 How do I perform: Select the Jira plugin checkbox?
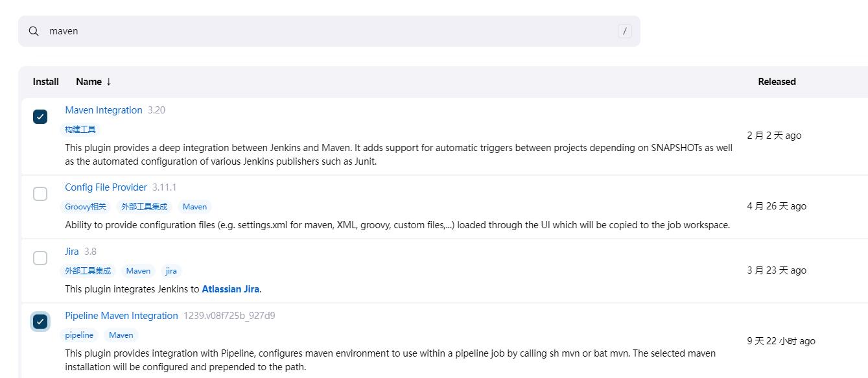40,258
